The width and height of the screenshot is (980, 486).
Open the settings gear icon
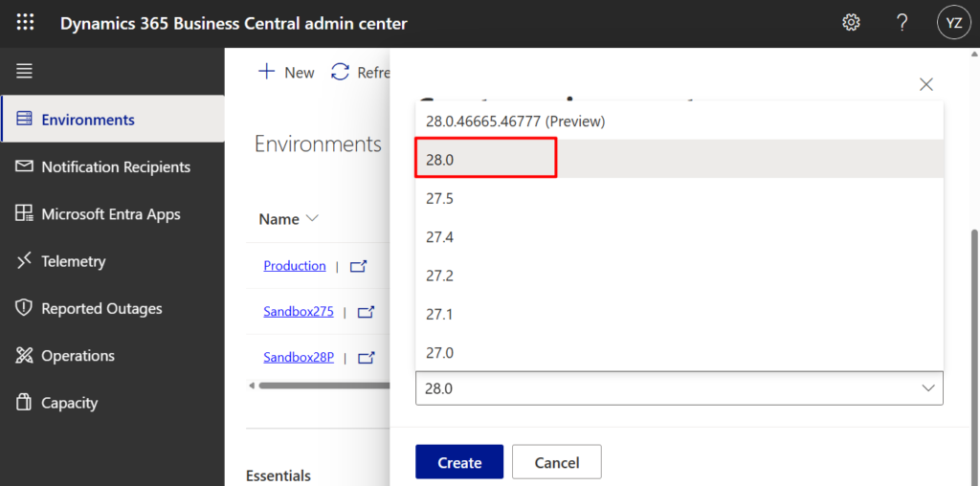coord(851,23)
